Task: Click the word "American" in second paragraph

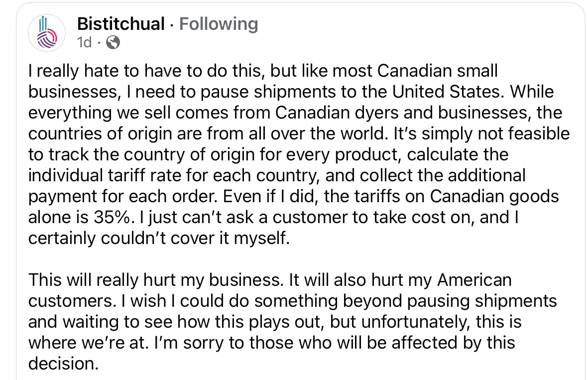Action: pyautogui.click(x=474, y=280)
